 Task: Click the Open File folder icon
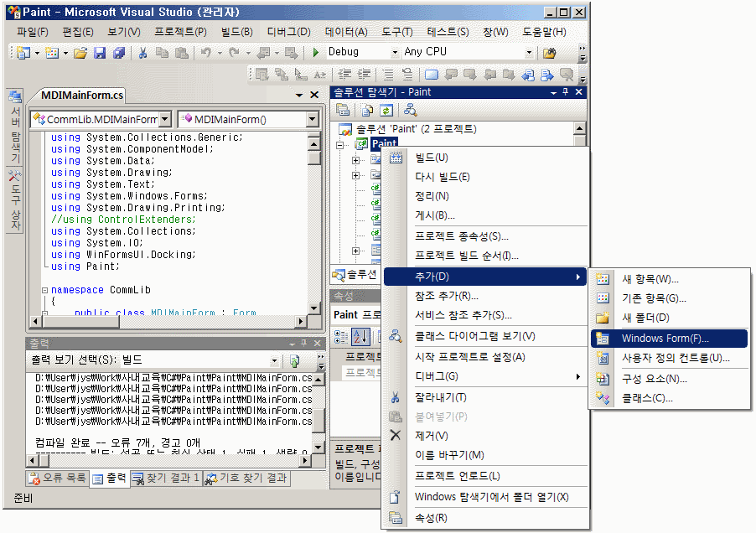80,53
